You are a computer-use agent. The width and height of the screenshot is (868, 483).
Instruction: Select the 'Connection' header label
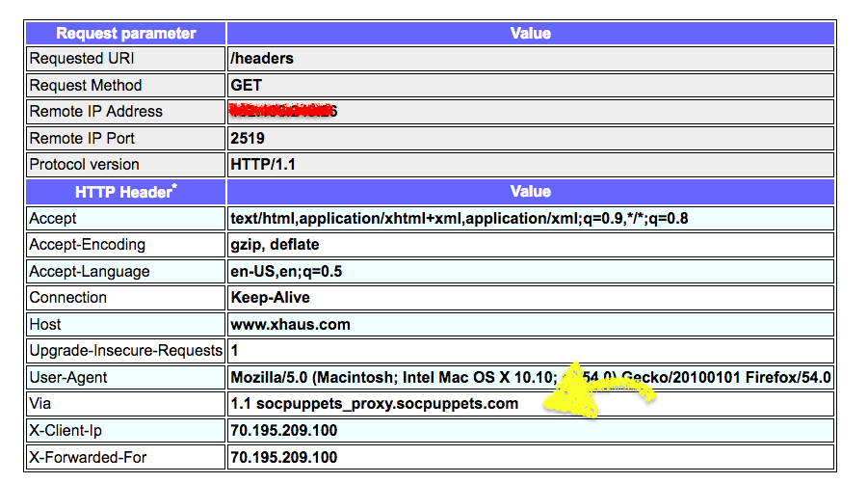click(125, 298)
